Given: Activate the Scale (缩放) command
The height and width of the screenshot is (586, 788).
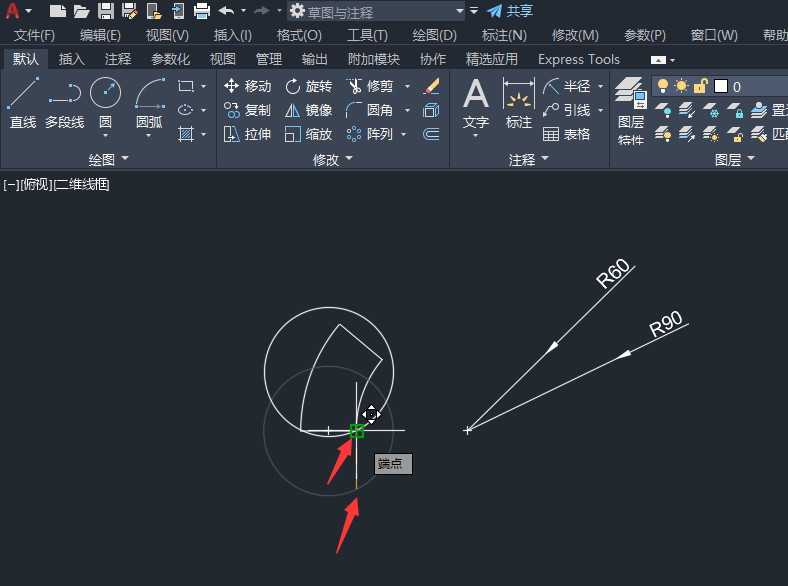Looking at the screenshot, I should [x=308, y=134].
